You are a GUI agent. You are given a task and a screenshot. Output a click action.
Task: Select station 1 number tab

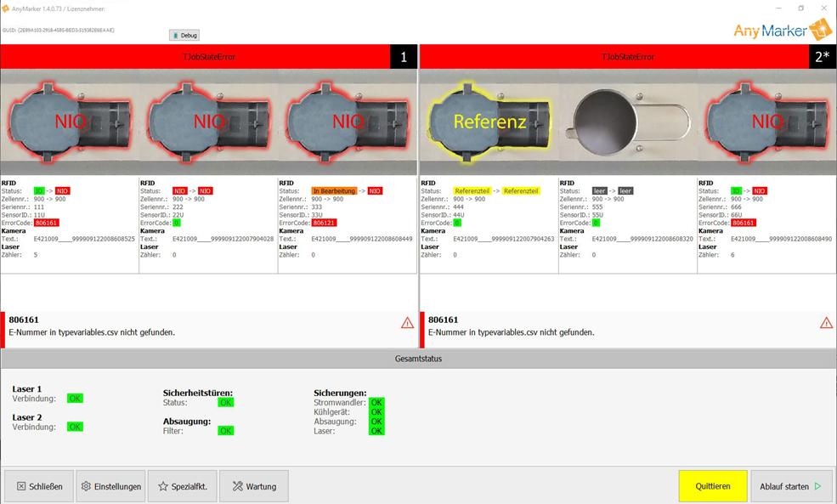tap(404, 57)
